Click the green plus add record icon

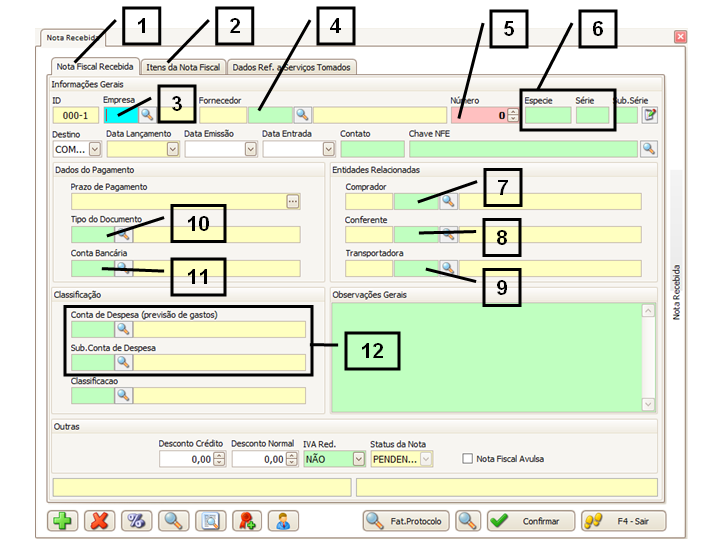tap(63, 521)
